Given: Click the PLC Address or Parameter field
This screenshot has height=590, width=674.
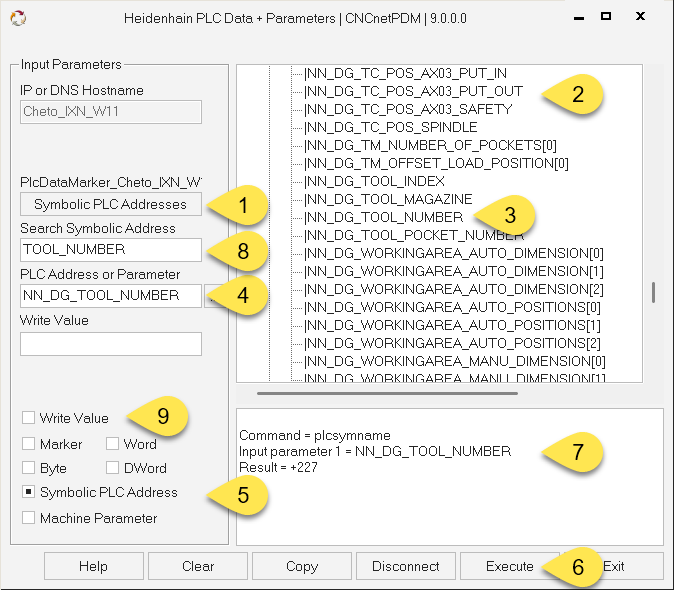Looking at the screenshot, I should tap(111, 296).
